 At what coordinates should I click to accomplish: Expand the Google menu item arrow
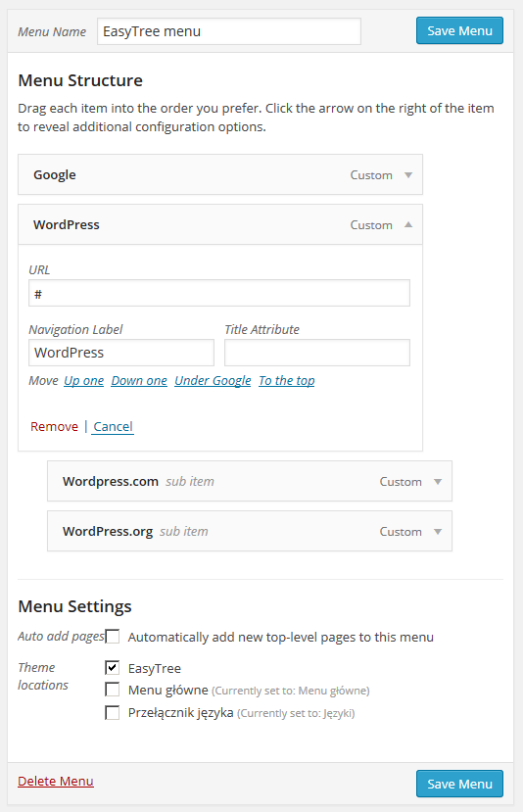pos(408,175)
